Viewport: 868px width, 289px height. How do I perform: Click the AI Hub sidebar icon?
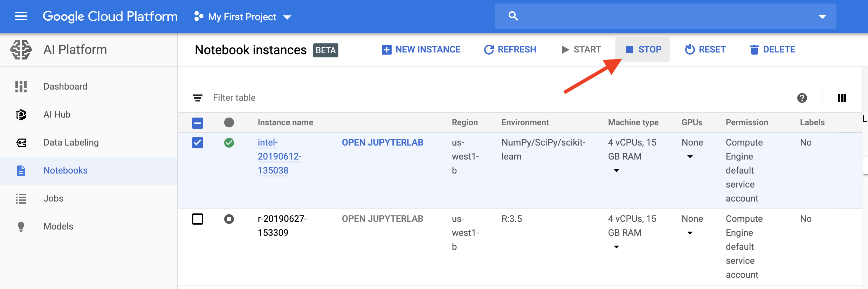coord(21,114)
